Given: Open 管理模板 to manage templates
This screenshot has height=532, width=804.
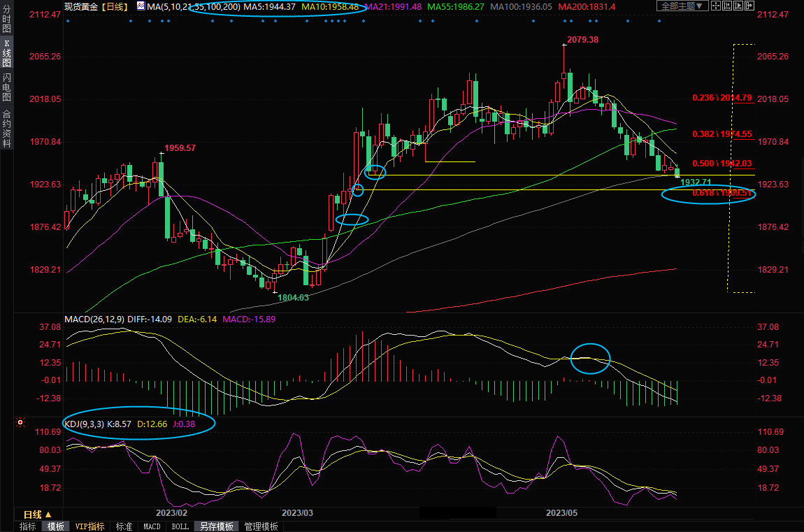Looking at the screenshot, I should pyautogui.click(x=261, y=526).
